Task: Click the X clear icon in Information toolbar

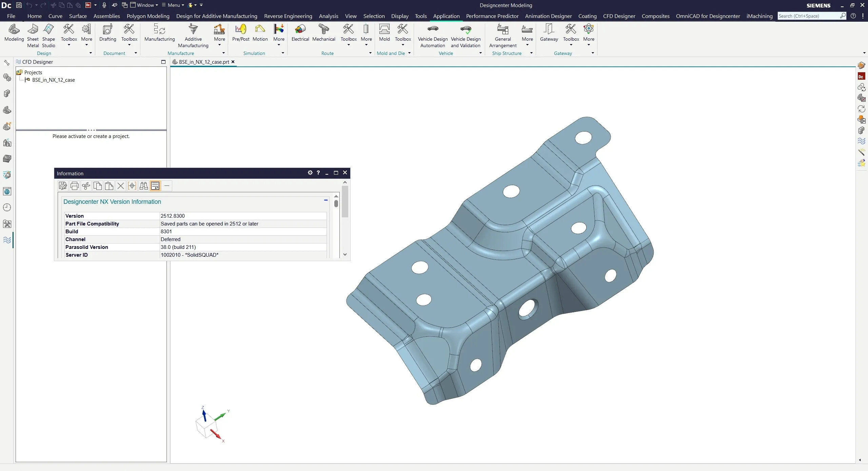Action: (120, 186)
